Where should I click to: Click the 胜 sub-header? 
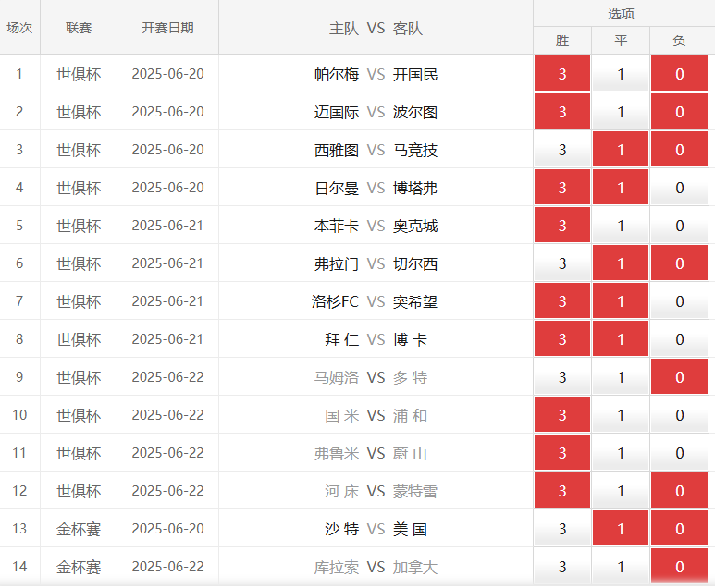(x=562, y=41)
